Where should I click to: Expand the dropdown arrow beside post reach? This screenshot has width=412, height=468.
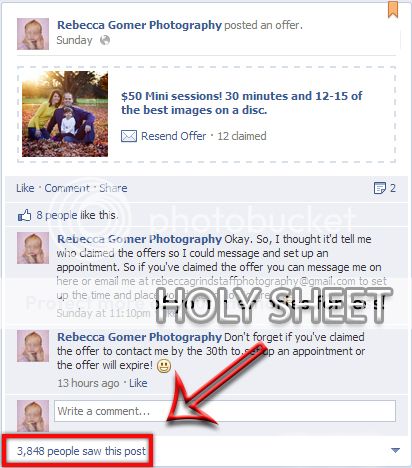395,451
